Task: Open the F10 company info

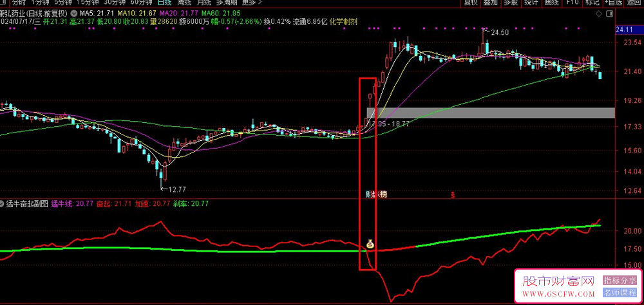Action: point(573,2)
